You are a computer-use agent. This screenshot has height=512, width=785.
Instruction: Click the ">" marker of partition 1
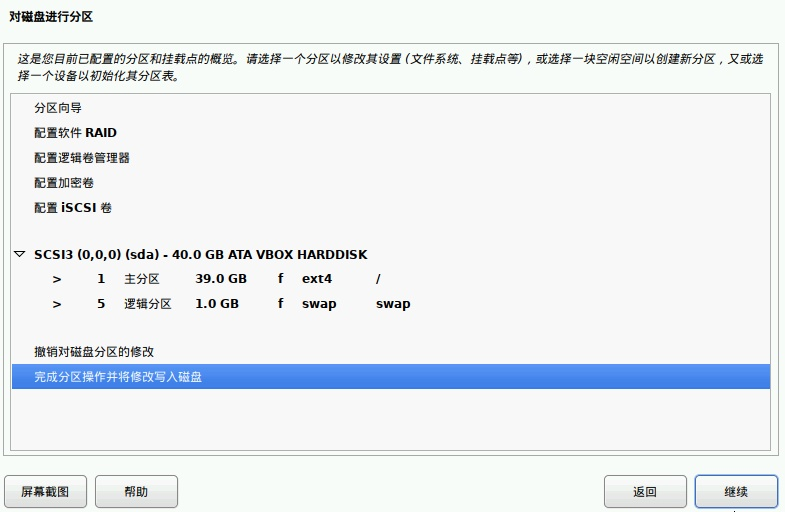click(57, 279)
